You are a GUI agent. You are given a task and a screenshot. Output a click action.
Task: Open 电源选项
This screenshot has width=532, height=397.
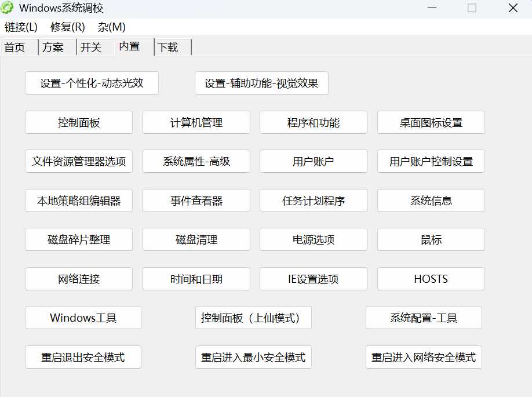[x=314, y=239]
